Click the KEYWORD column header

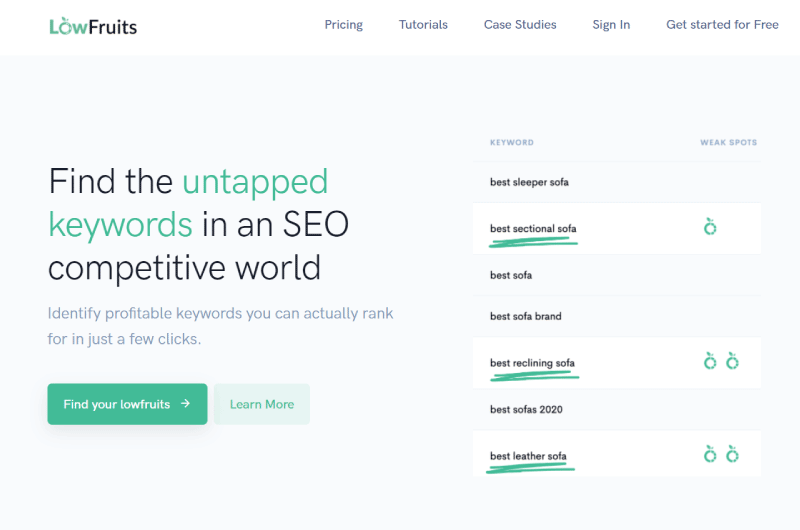[x=512, y=142]
